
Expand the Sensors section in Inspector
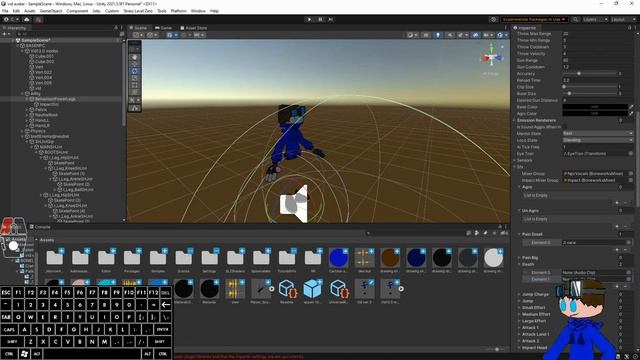(515, 160)
